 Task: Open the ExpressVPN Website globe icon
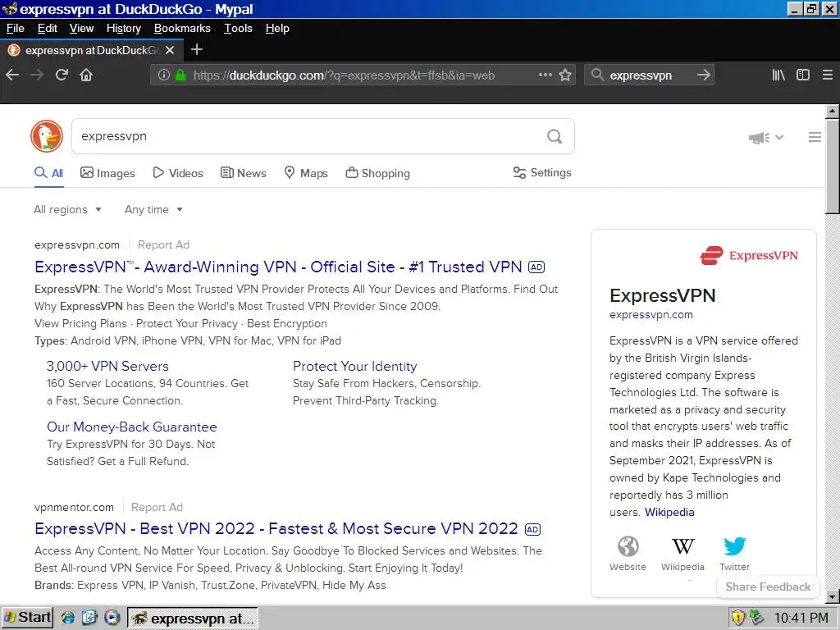point(628,546)
